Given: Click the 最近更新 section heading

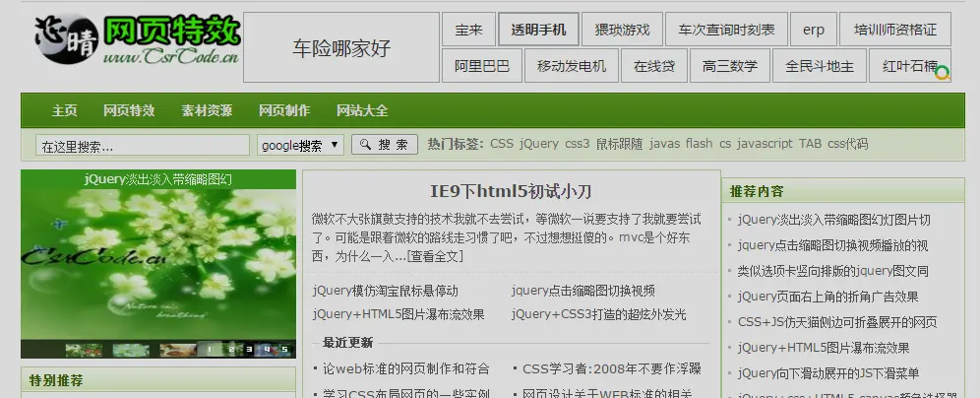Looking at the screenshot, I should pos(347,342).
